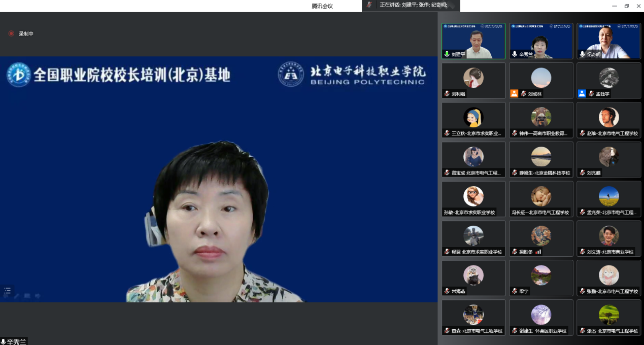Click the green microphone icon for 刘建平
This screenshot has height=345, width=644.
pyautogui.click(x=447, y=54)
